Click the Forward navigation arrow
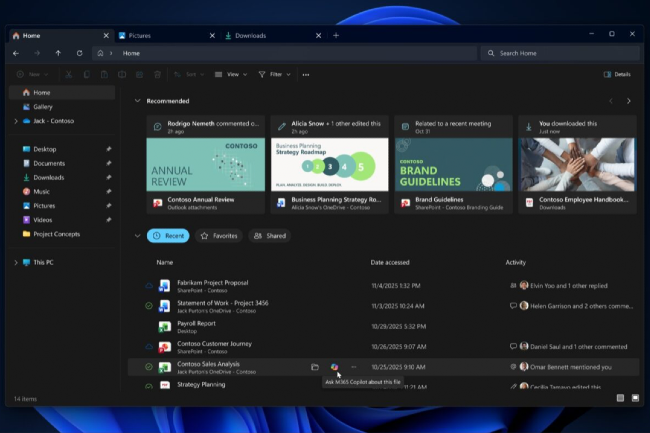 (x=37, y=53)
